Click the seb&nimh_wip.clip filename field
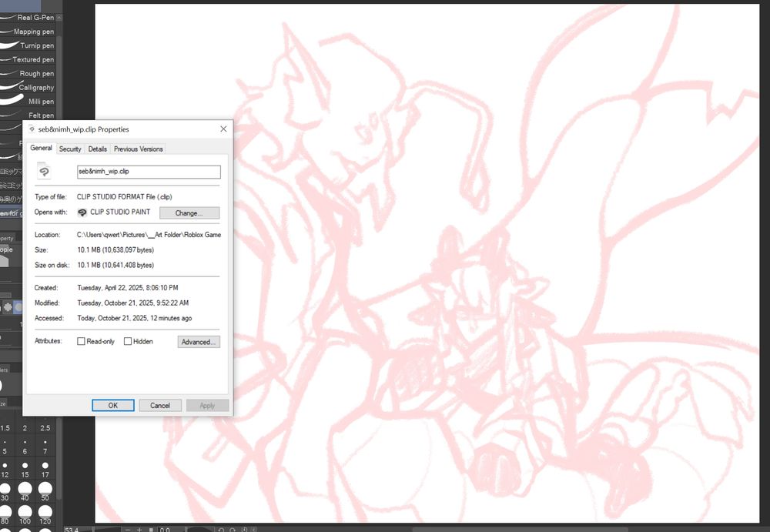 point(149,172)
